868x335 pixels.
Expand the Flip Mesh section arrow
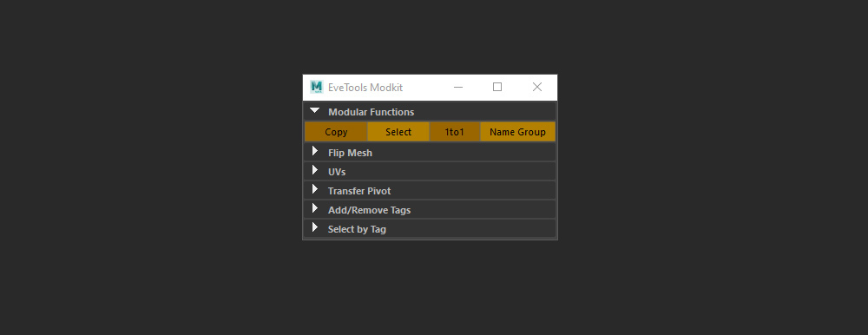click(315, 151)
